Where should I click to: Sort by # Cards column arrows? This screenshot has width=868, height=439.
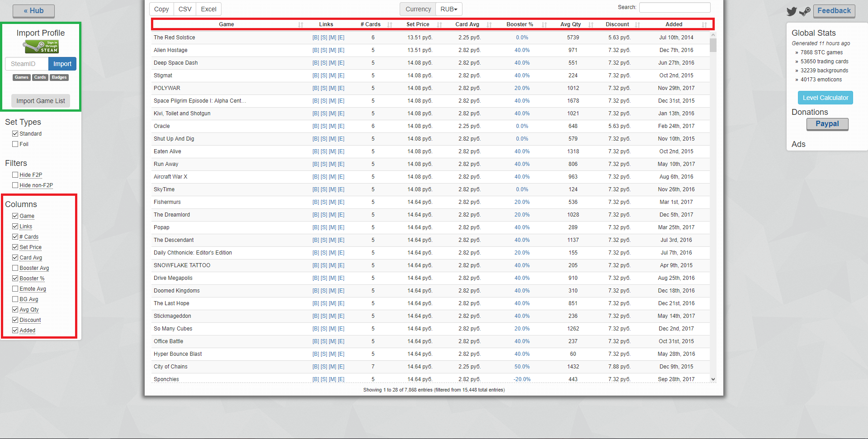pyautogui.click(x=390, y=24)
